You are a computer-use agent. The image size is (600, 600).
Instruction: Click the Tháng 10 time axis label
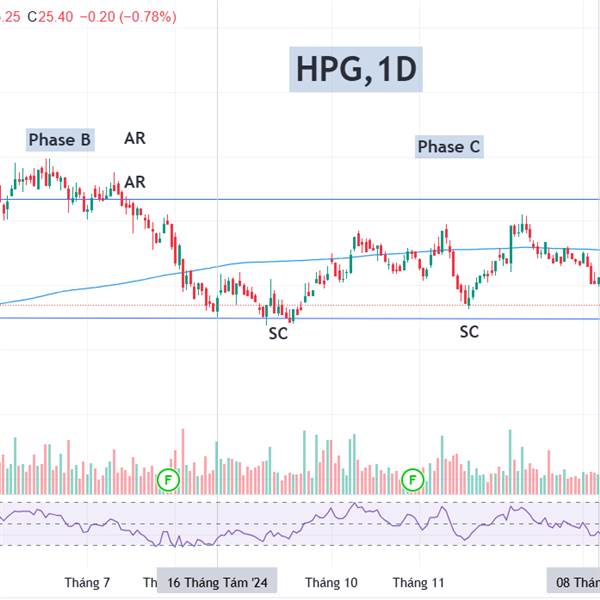click(331, 583)
